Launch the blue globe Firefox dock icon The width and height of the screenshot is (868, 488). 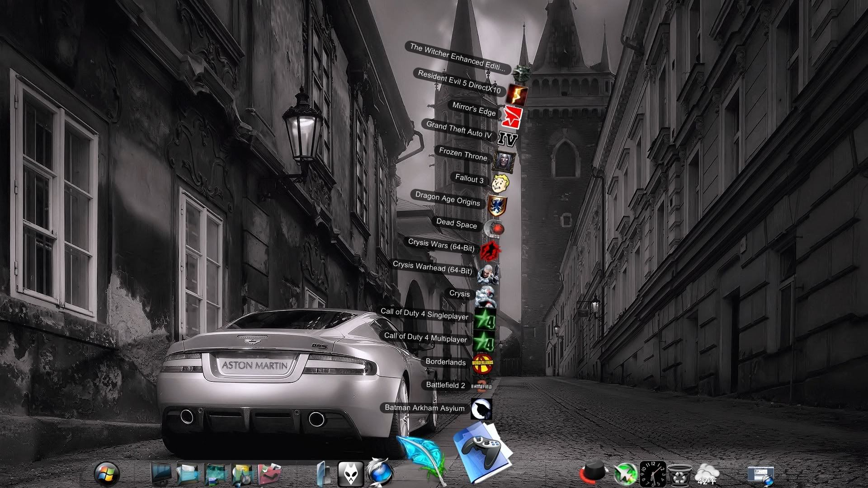[380, 473]
